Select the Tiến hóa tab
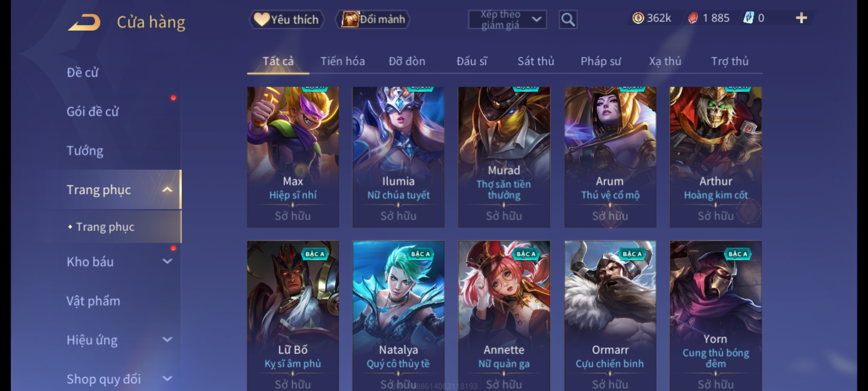Viewport: 868px width, 391px height. 342,61
